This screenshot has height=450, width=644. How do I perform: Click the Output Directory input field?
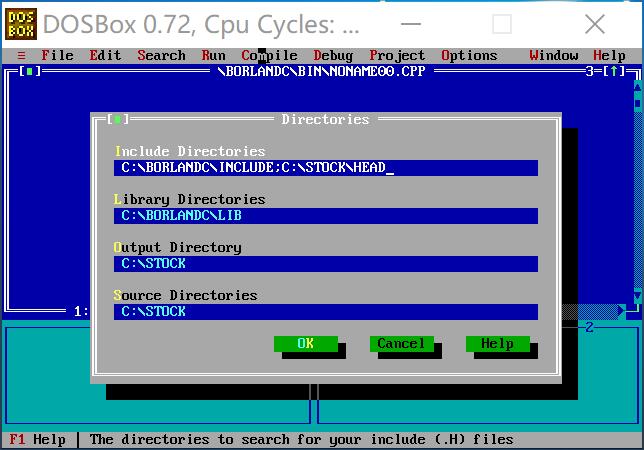click(x=326, y=264)
